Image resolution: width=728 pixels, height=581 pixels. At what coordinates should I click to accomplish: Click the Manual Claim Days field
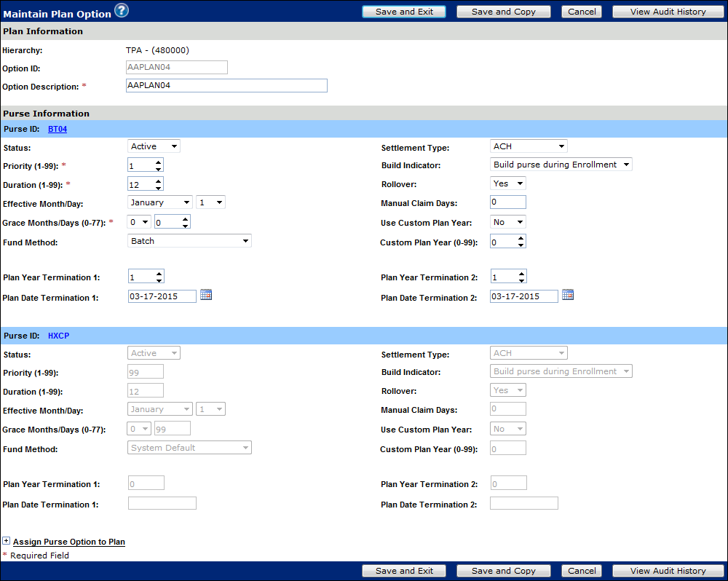507,202
